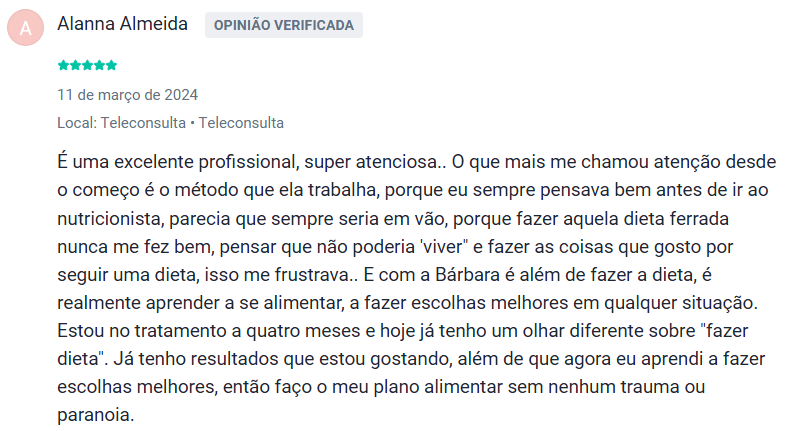Viewport: 790px width, 431px height.
Task: Open reviewer name Alanna Almeida
Action: 123,24
